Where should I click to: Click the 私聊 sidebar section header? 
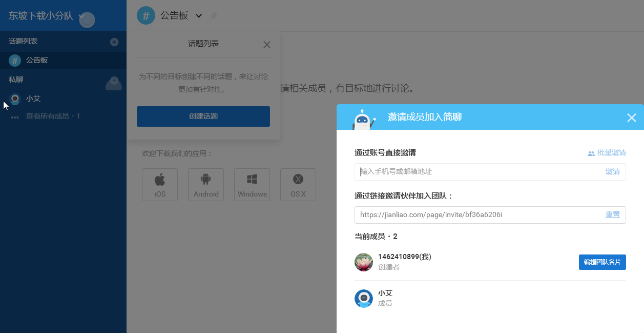click(16, 80)
